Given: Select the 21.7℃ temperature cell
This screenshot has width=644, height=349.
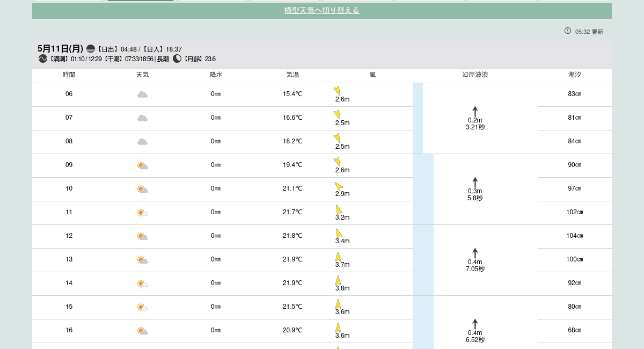Looking at the screenshot, I should pyautogui.click(x=292, y=212).
